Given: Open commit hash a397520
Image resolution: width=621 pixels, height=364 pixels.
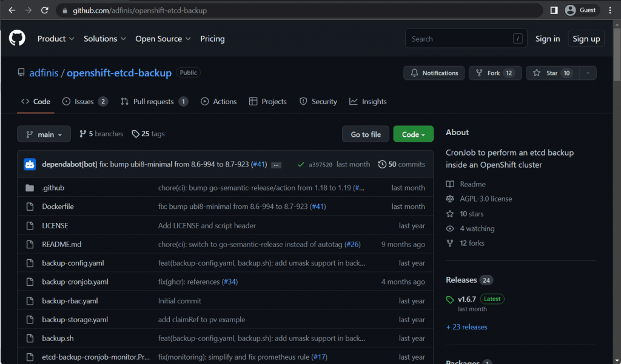Looking at the screenshot, I should pos(320,165).
